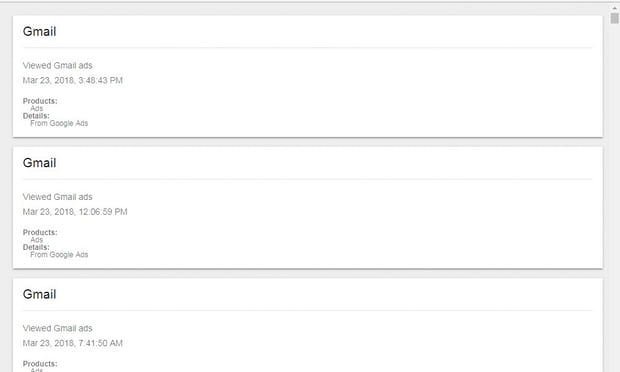Click 'Products:' label in first card

point(40,101)
